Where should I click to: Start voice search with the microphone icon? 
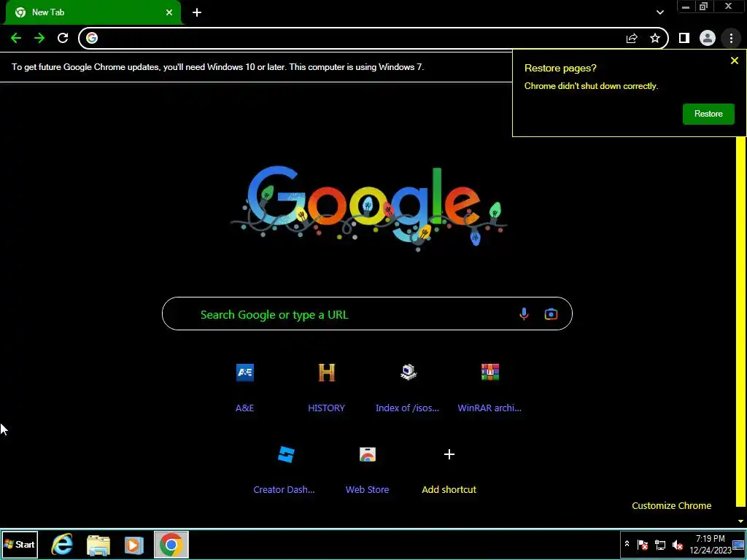[x=524, y=314]
